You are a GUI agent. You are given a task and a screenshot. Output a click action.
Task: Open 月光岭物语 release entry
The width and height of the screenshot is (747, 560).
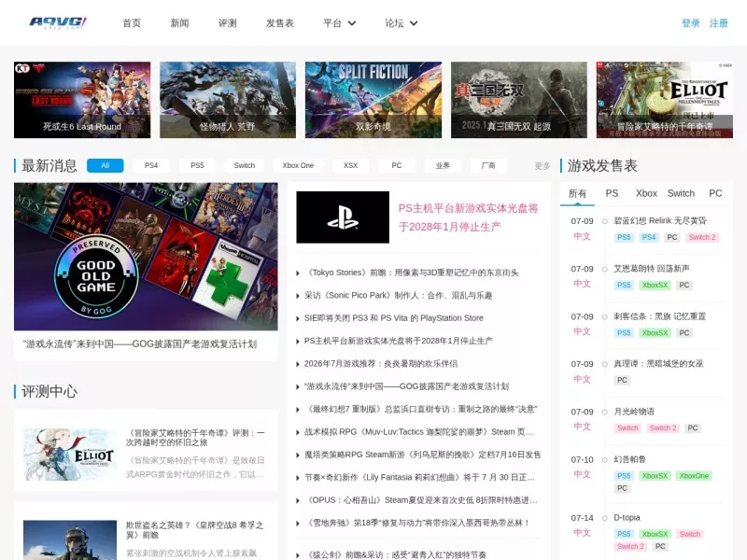pos(634,412)
